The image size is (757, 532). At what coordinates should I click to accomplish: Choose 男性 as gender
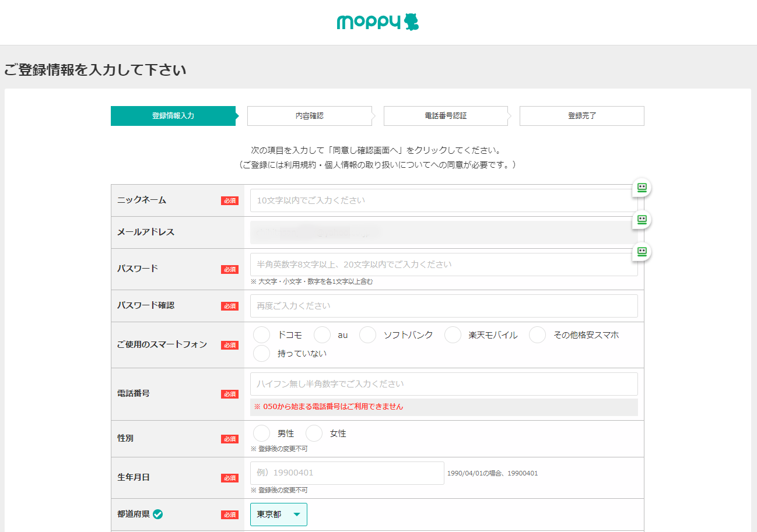261,434
